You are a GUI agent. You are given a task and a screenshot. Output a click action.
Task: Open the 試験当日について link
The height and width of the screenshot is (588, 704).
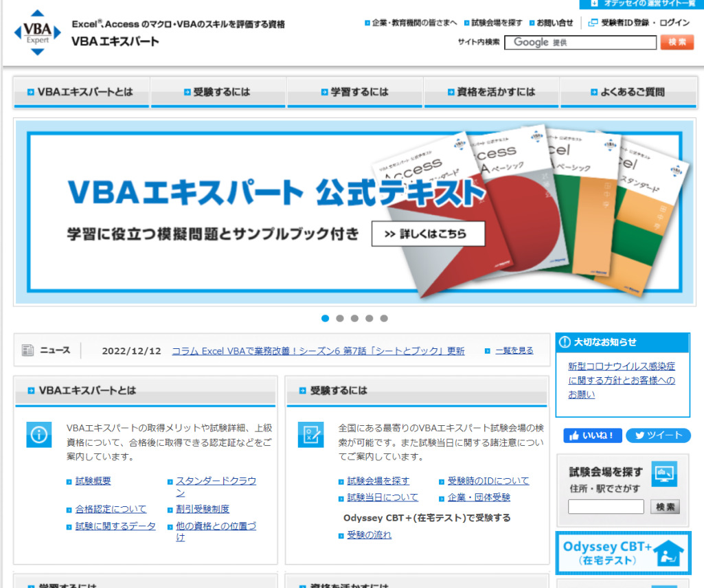coord(383,498)
